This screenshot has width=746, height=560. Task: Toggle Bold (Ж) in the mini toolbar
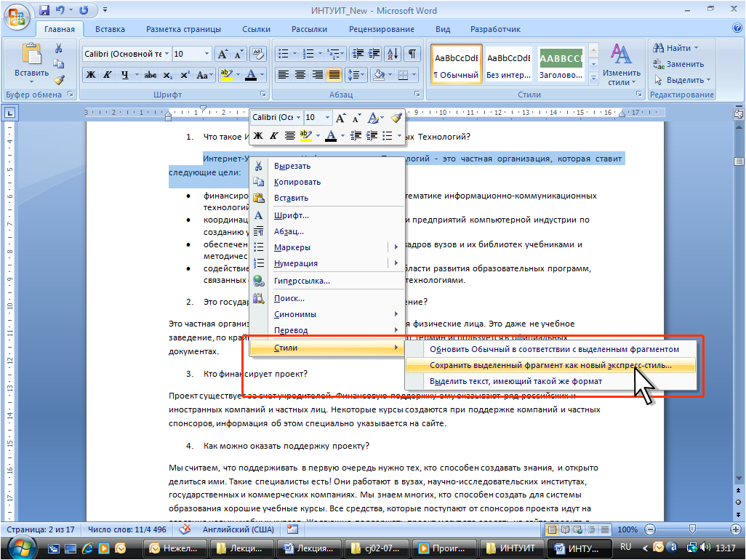coord(258,135)
